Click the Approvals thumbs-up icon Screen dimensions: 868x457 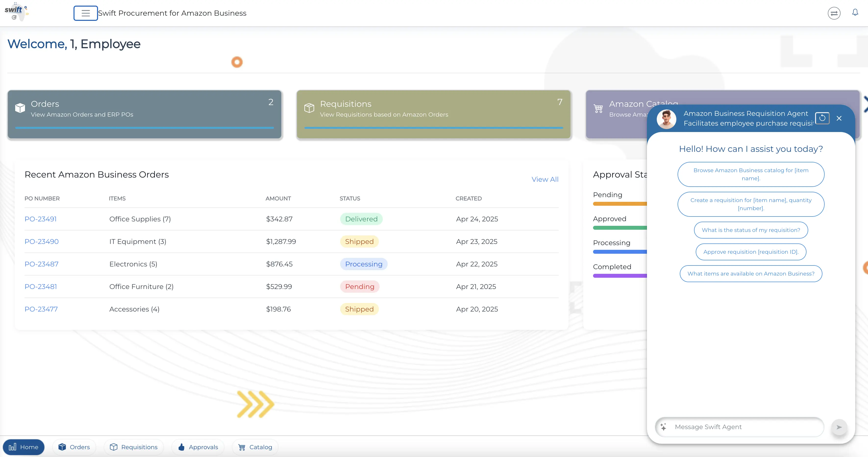pyautogui.click(x=181, y=447)
